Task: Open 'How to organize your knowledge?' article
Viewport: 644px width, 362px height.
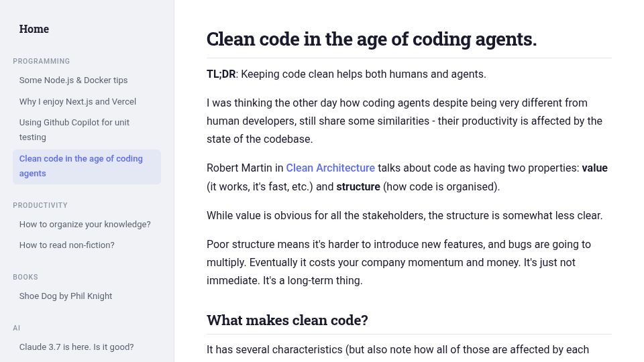Action: 85,225
